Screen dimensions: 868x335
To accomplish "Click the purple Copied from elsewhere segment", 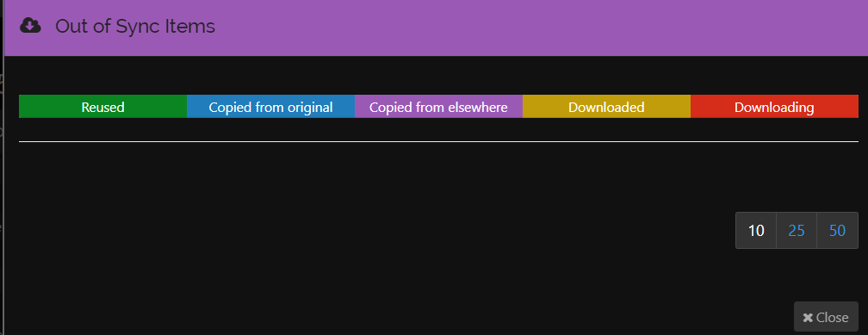I will (438, 106).
